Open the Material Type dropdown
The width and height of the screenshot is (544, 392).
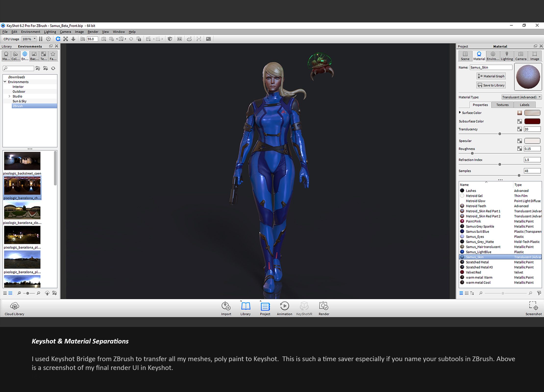tap(521, 97)
